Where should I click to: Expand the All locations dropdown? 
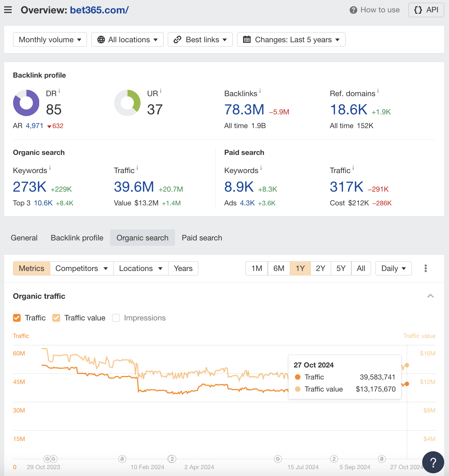tap(127, 39)
